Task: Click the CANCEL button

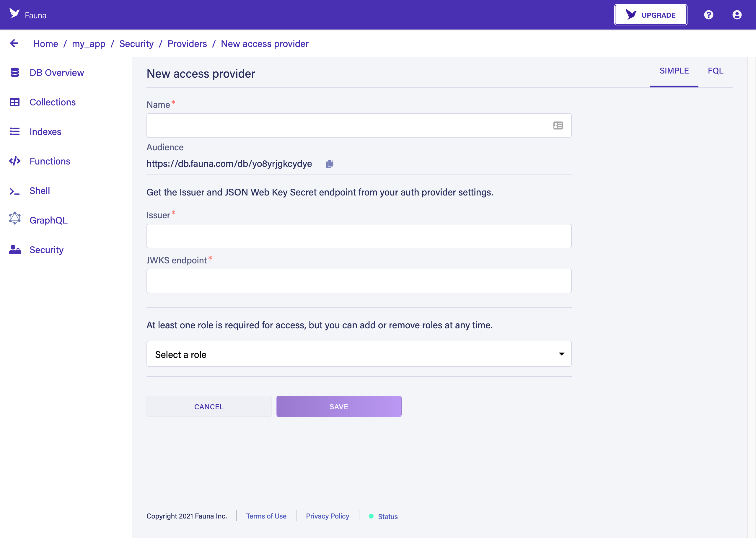Action: pos(209,406)
